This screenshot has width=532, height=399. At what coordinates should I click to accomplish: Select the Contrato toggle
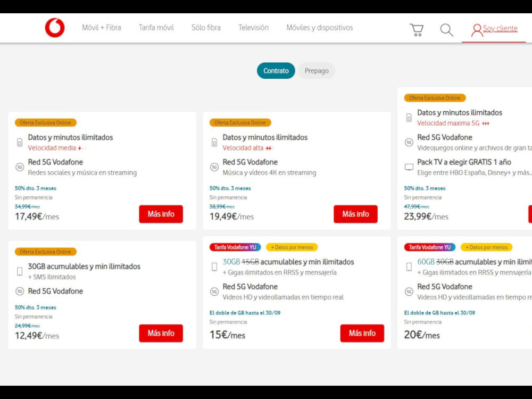pos(276,71)
